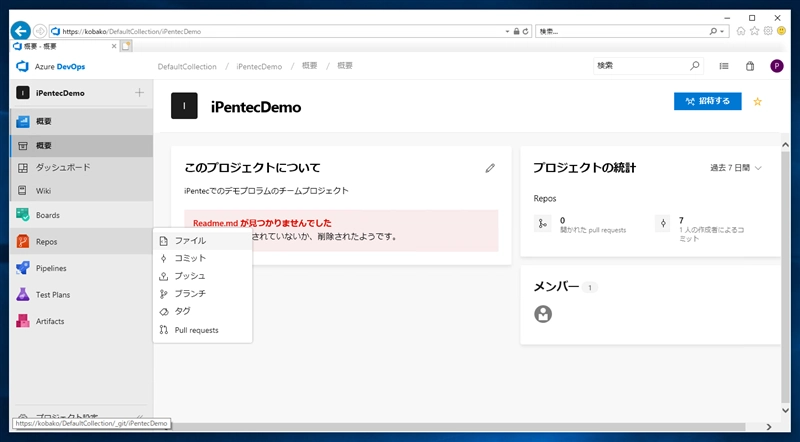
Task: Open the browser favorites star icon
Action: coord(754,31)
